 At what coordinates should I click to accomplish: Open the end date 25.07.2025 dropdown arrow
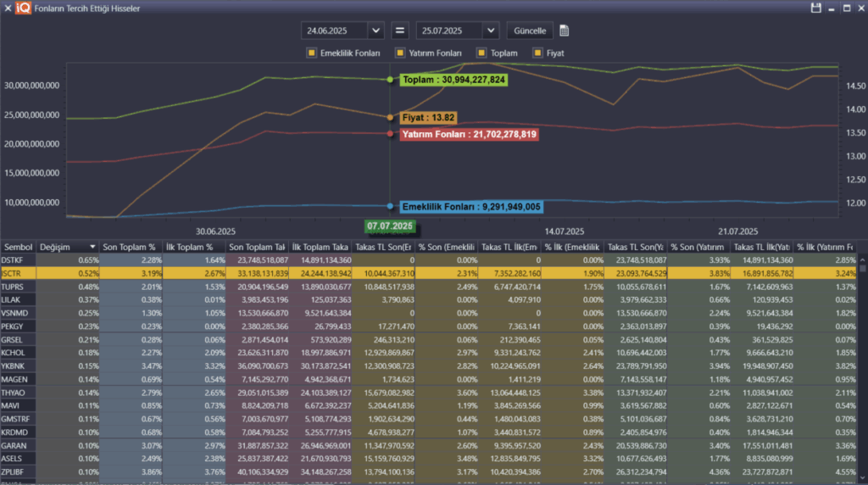point(491,31)
